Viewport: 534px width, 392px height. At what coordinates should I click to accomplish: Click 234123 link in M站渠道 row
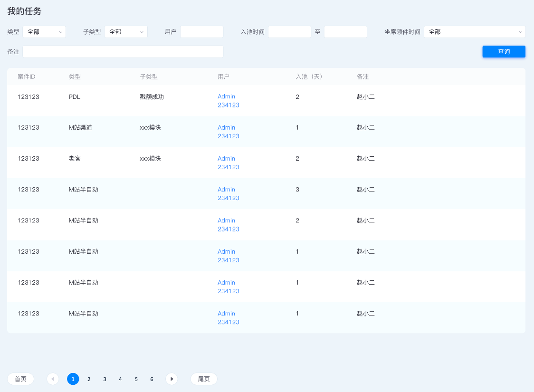tap(229, 136)
